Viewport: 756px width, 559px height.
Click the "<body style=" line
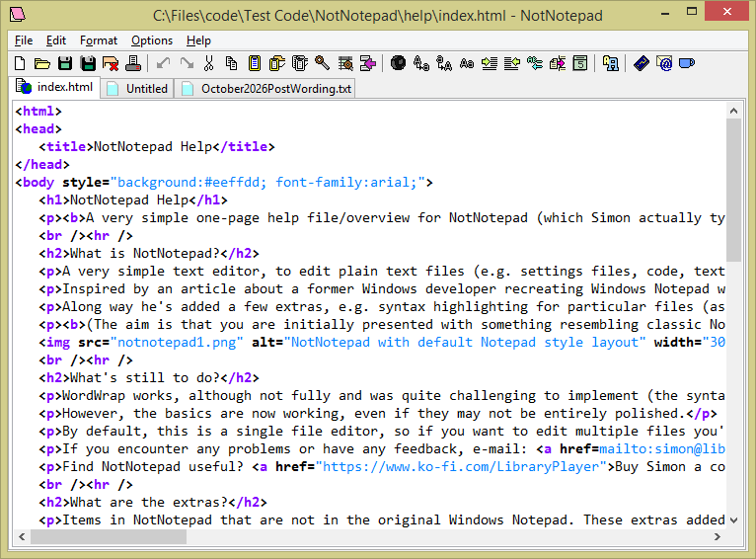[x=224, y=183]
